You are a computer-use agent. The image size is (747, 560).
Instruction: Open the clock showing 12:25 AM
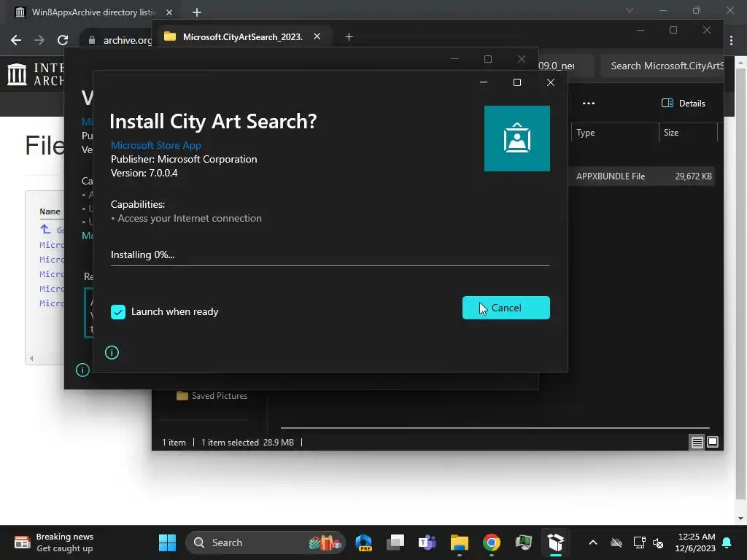695,542
